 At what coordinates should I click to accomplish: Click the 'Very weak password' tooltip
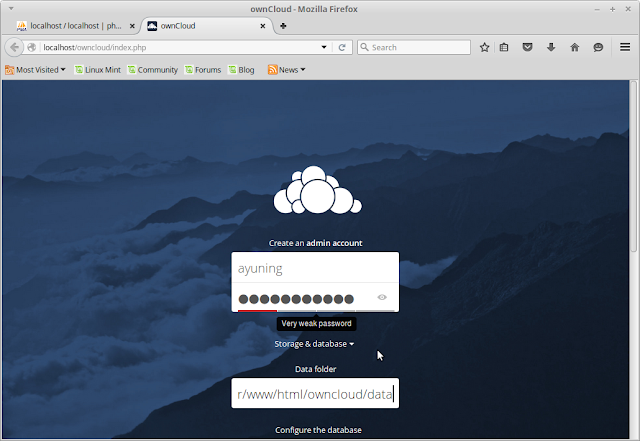pos(316,323)
